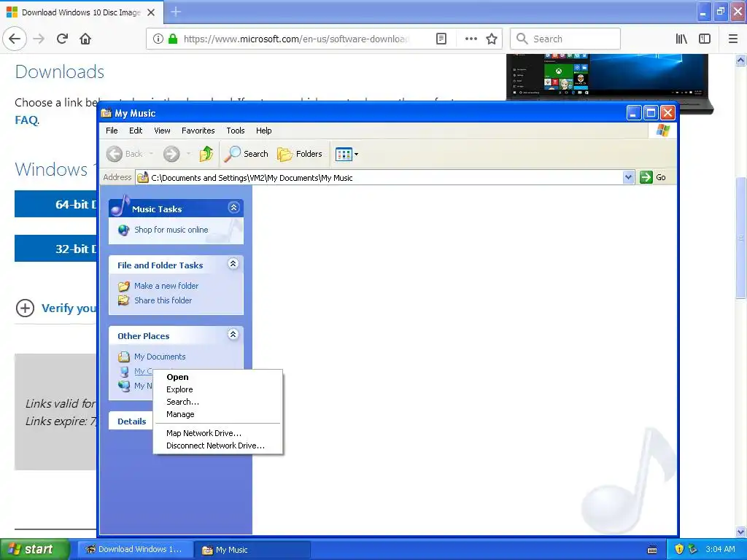The height and width of the screenshot is (560, 747).
Task: Click the Firefox forward arrow
Action: [x=39, y=39]
